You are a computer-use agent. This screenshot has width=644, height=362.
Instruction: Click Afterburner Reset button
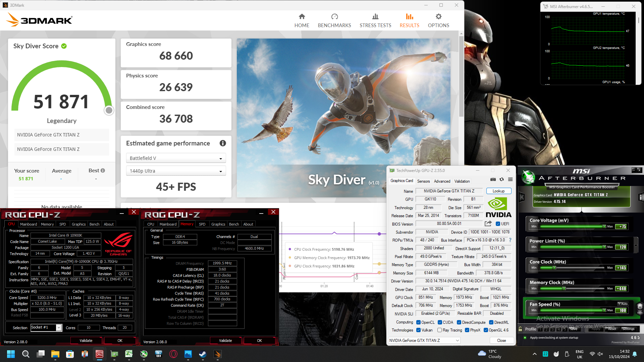click(x=612, y=329)
